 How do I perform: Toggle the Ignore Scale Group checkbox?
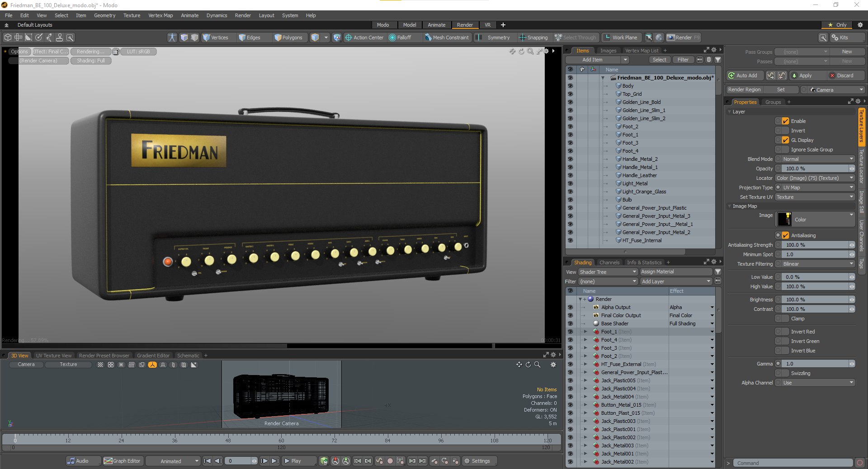tap(786, 150)
